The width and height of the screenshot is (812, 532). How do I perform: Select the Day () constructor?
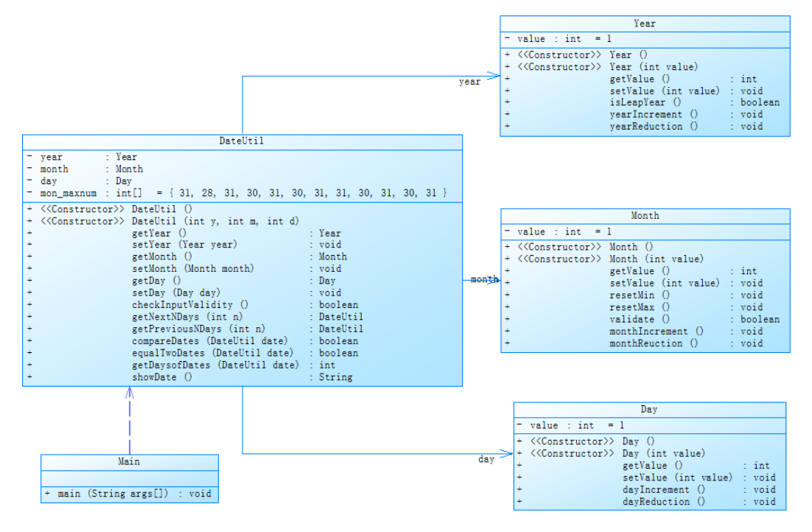click(x=587, y=441)
